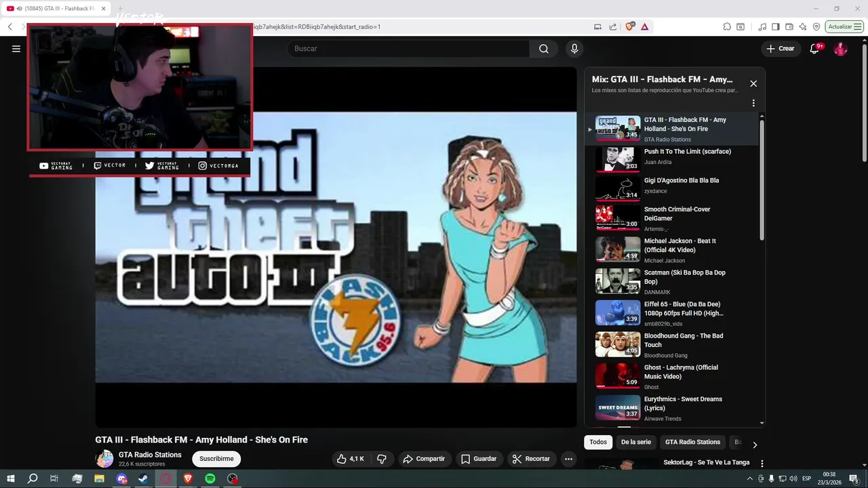Image resolution: width=868 pixels, height=488 pixels.
Task: Click the Actualizar browser update button
Action: (844, 26)
